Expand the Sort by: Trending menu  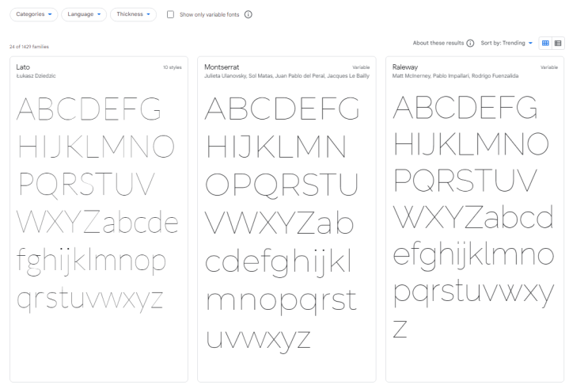coord(506,44)
